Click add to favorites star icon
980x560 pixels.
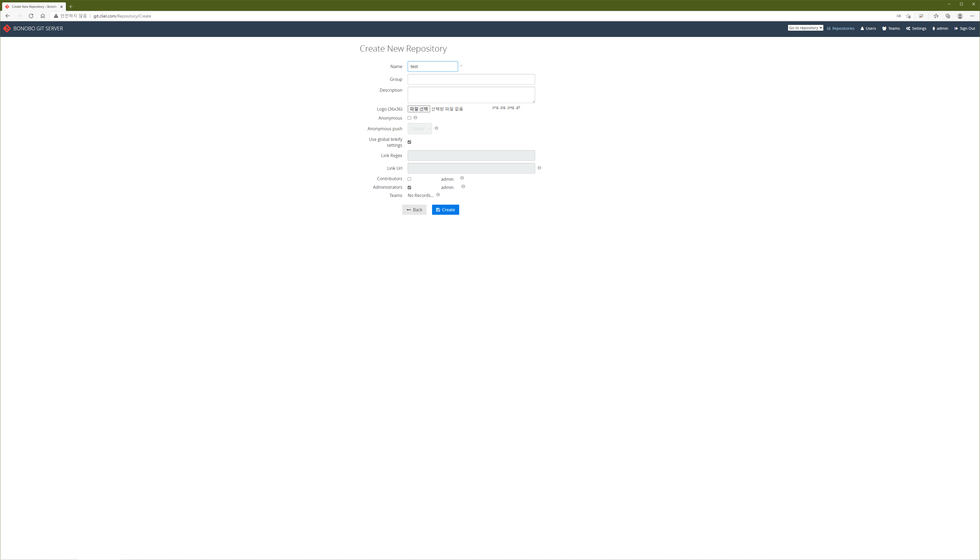pos(909,16)
